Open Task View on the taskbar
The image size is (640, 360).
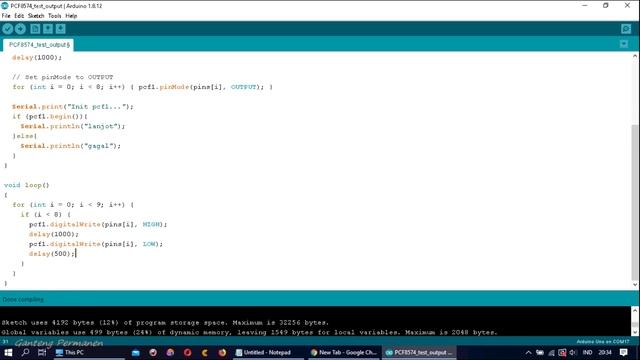coord(42,352)
